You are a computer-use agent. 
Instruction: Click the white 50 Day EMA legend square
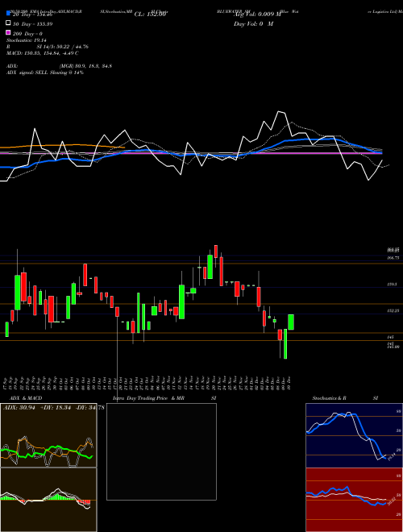click(x=9, y=23)
